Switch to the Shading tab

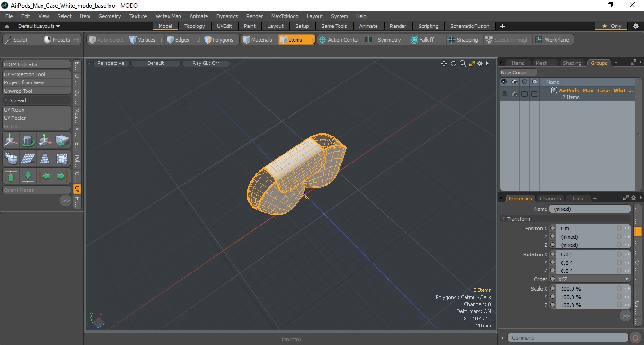[572, 63]
